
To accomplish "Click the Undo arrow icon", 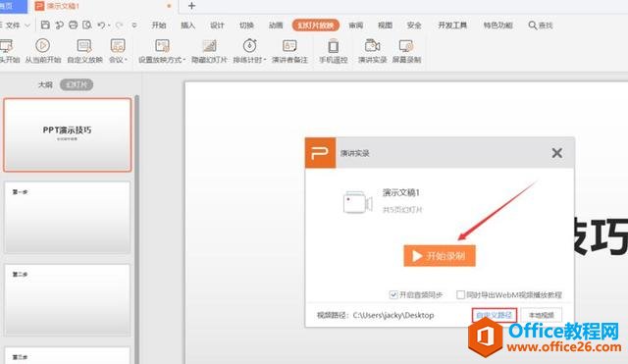I will pyautogui.click(x=101, y=25).
